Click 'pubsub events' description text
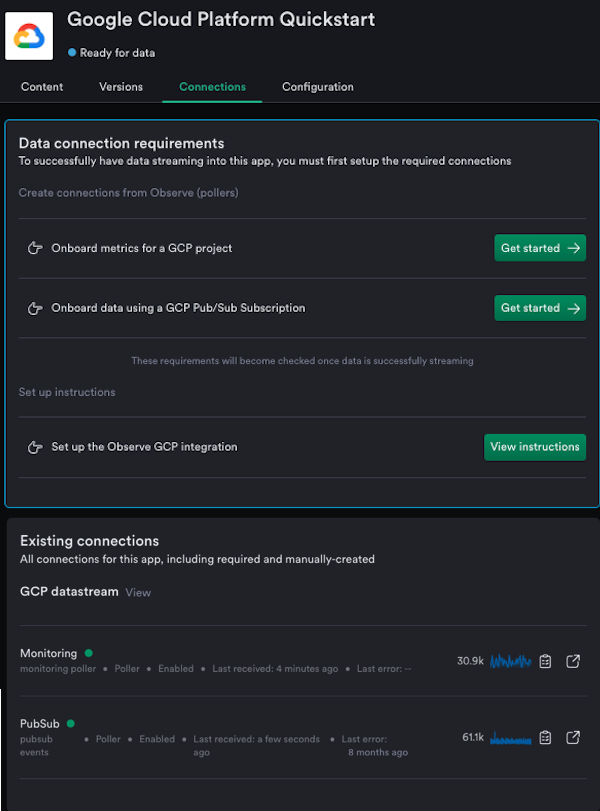The image size is (600, 811). 36,745
